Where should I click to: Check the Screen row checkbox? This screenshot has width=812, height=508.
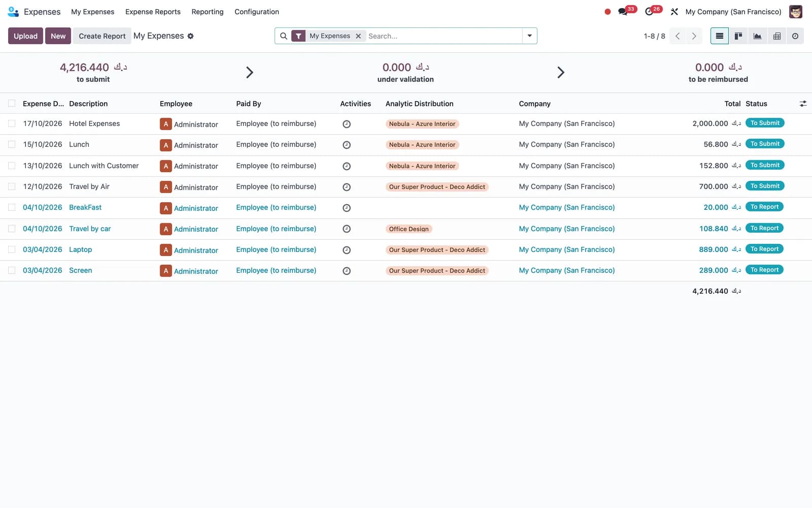click(12, 270)
